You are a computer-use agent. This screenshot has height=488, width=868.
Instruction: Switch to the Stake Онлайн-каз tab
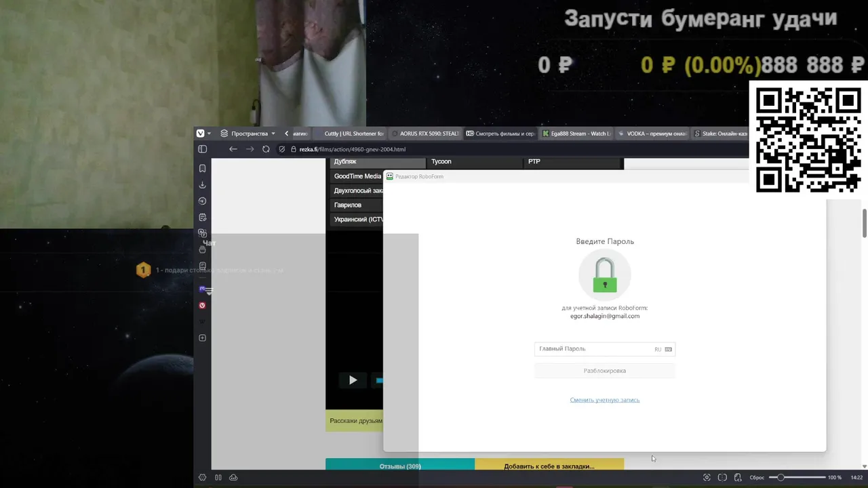tap(719, 134)
